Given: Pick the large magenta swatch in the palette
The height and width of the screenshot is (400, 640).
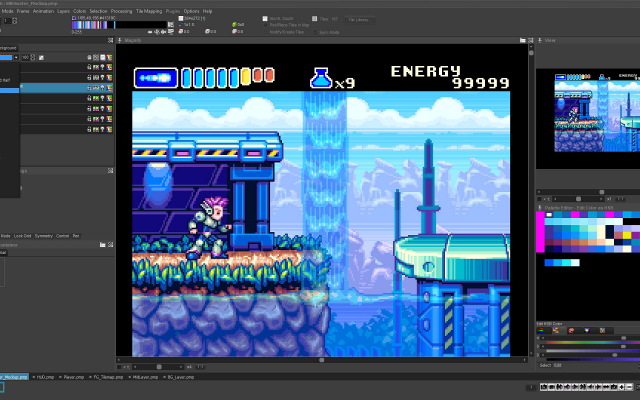Looking at the screenshot, I should [540, 233].
